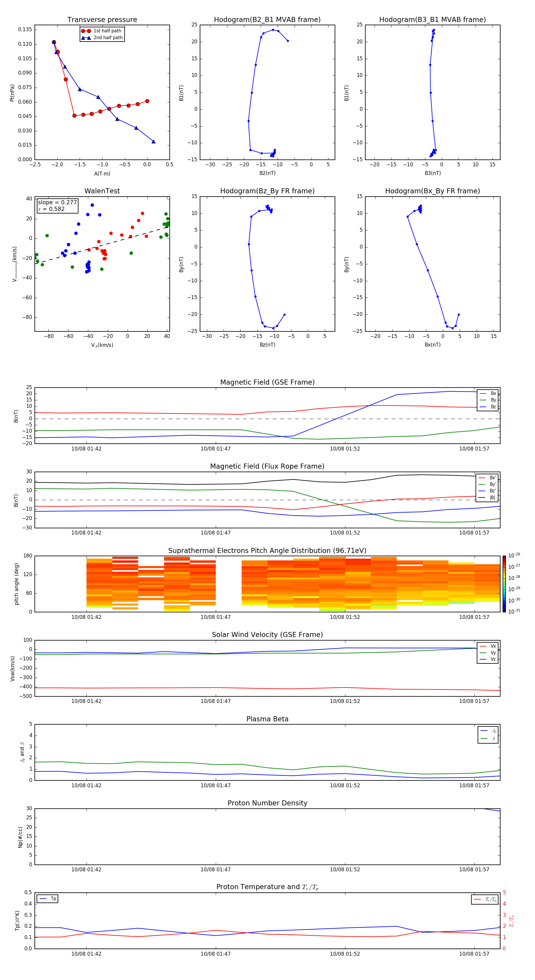The width and height of the screenshot is (535, 980).
Task: Click "10/08 01:52" tick under GSE magnetic field
Action: click(345, 449)
